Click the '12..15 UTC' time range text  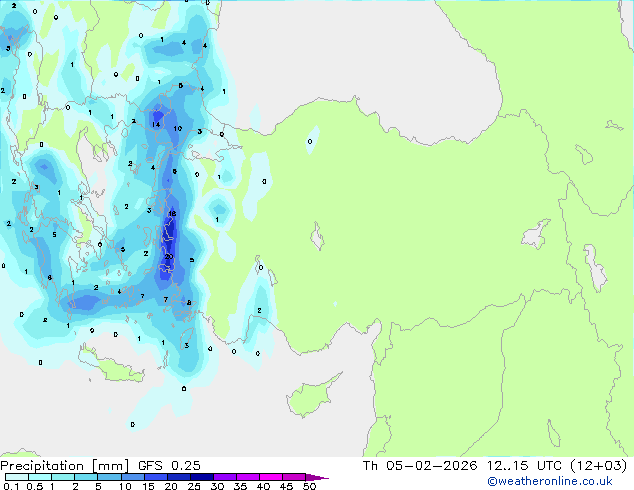(524, 466)
